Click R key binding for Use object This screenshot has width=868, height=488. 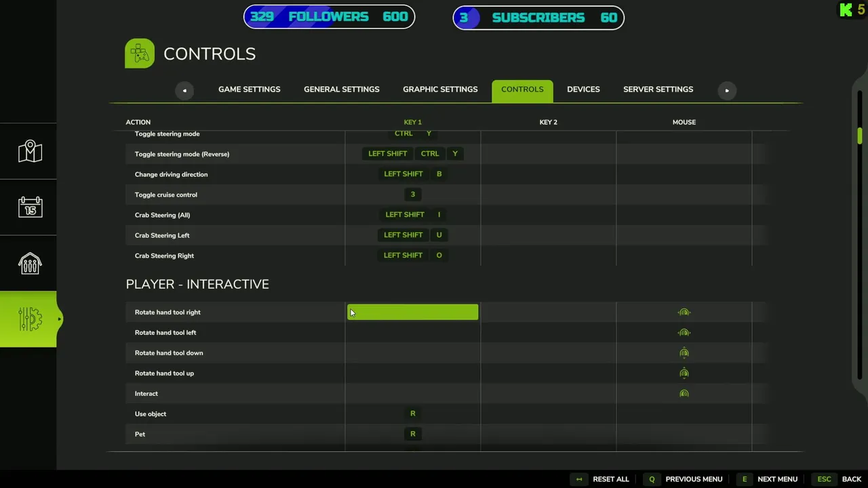pyautogui.click(x=413, y=413)
